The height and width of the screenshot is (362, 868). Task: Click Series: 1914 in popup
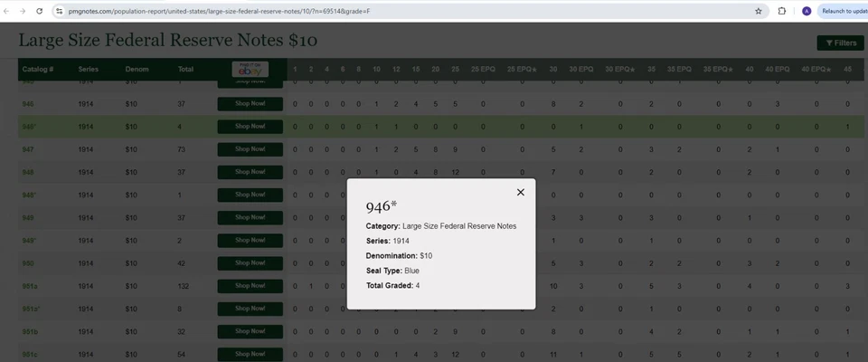(x=388, y=241)
